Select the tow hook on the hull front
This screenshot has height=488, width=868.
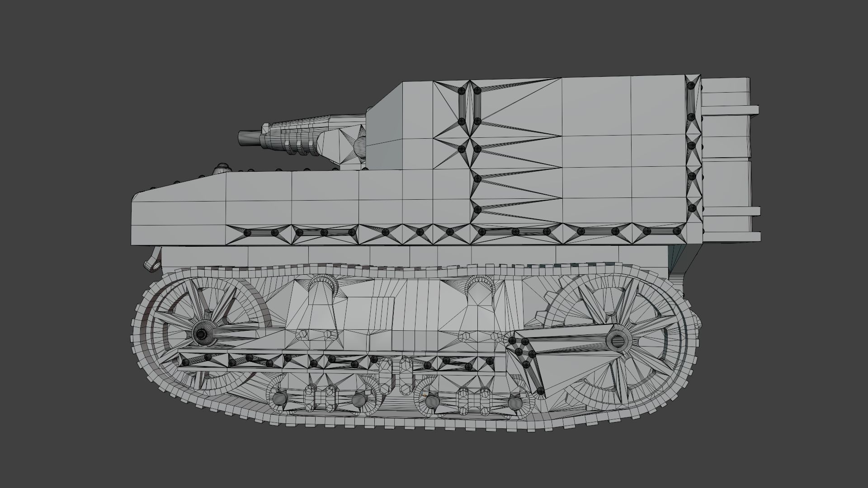click(154, 260)
